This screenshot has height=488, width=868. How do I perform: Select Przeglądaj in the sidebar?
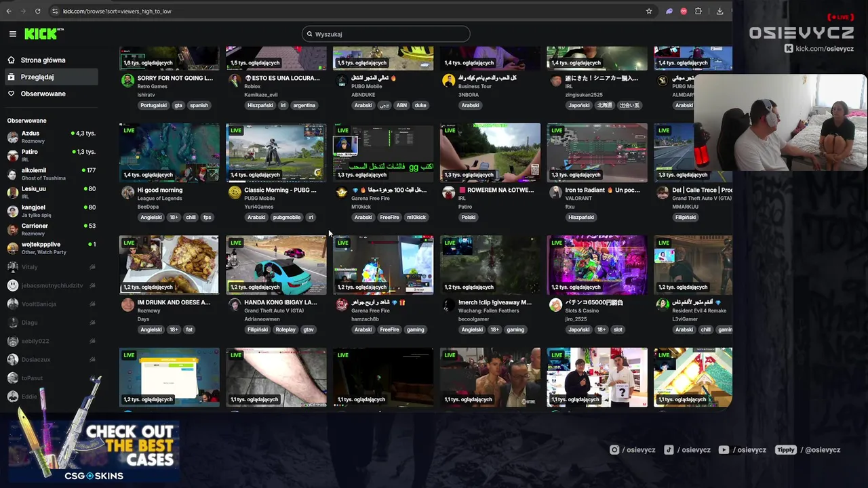51,77
